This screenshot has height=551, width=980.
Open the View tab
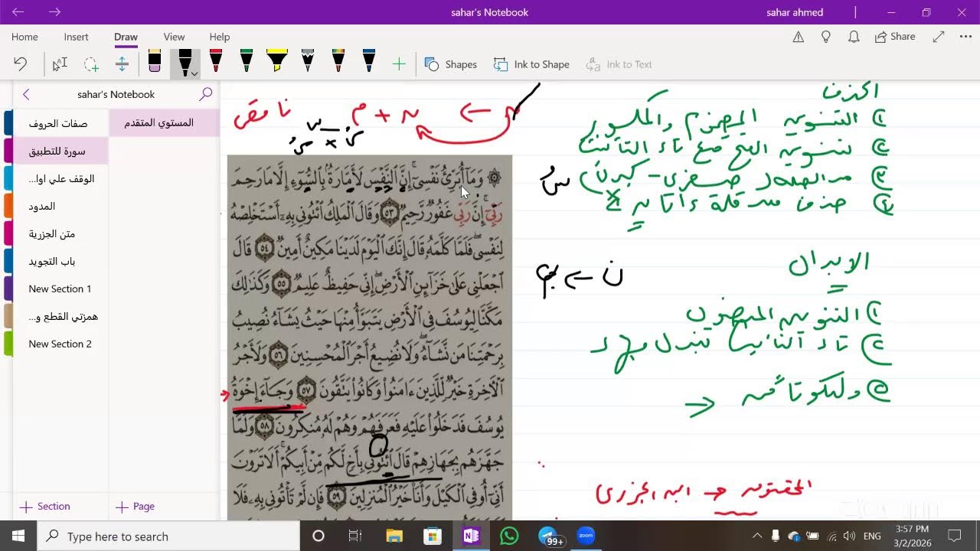(175, 37)
